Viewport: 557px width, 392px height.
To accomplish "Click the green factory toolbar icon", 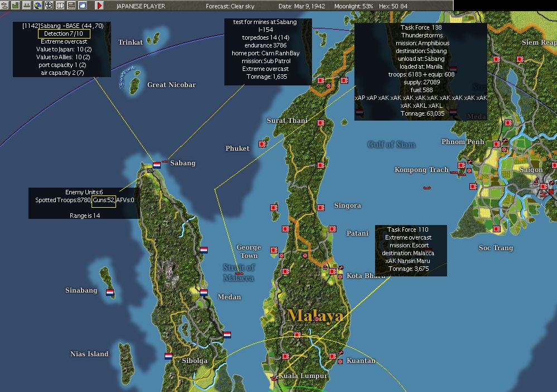I will (x=15, y=6).
